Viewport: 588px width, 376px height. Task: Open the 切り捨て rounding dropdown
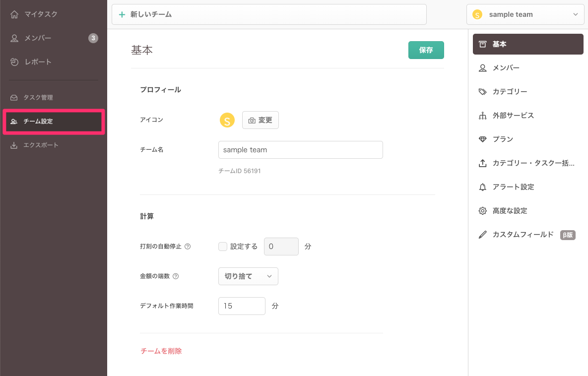pos(248,276)
